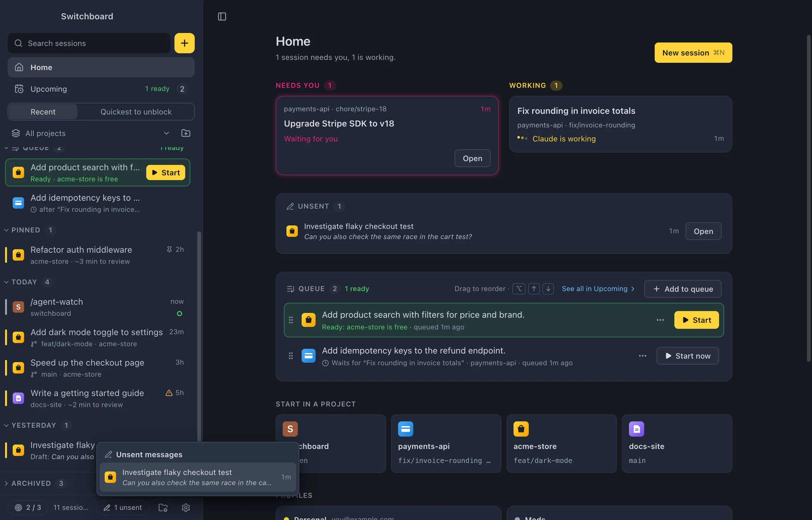This screenshot has width=812, height=520.
Task: Click the option key icon in Queue header
Action: [x=519, y=289]
